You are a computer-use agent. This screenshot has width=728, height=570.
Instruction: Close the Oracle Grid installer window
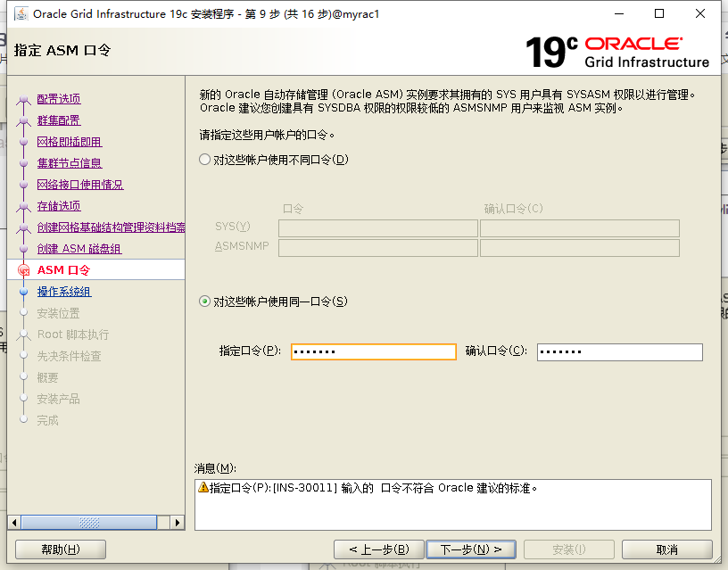pos(700,14)
